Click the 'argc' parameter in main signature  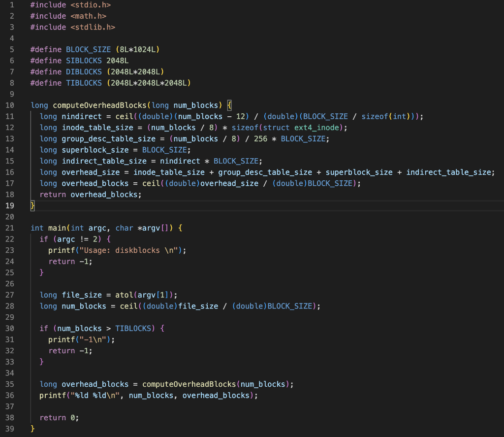click(97, 228)
